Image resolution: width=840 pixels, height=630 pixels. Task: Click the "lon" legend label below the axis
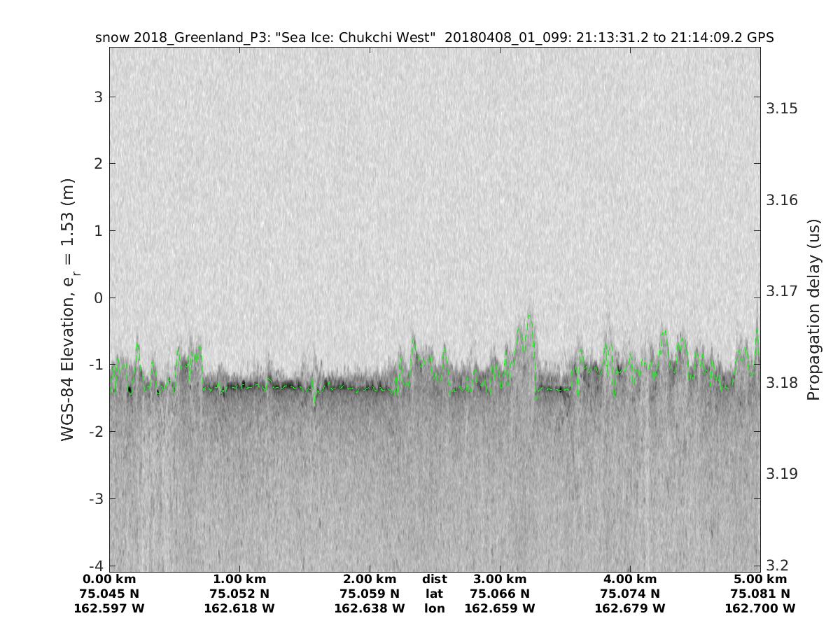pyautogui.click(x=434, y=608)
